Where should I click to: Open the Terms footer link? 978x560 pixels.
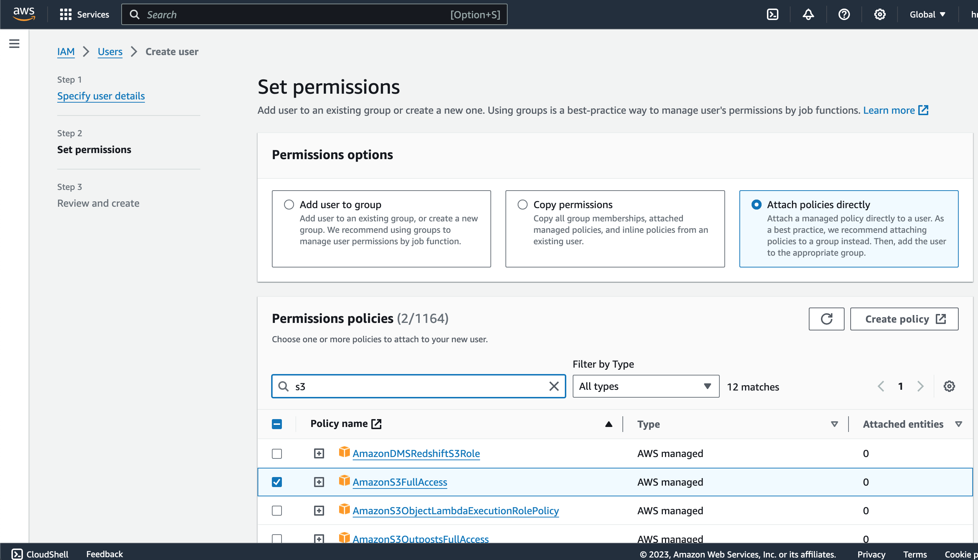[x=915, y=554]
